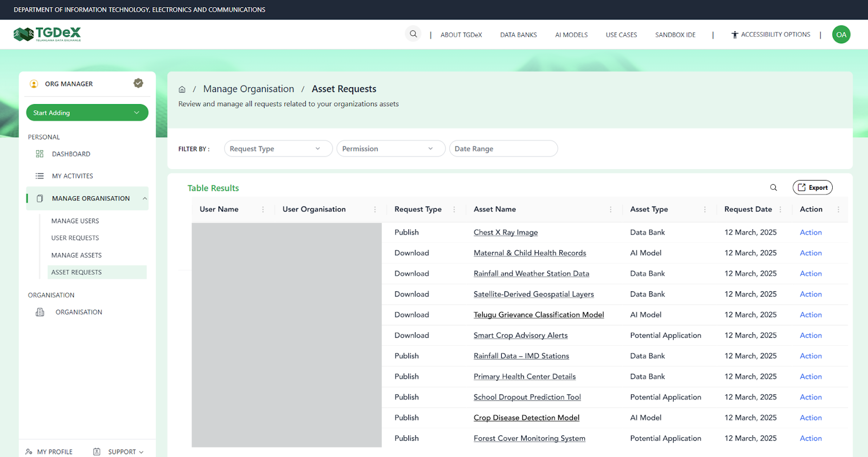Click Action for Forest Cover Monitoring System
The image size is (868, 457).
810,439
